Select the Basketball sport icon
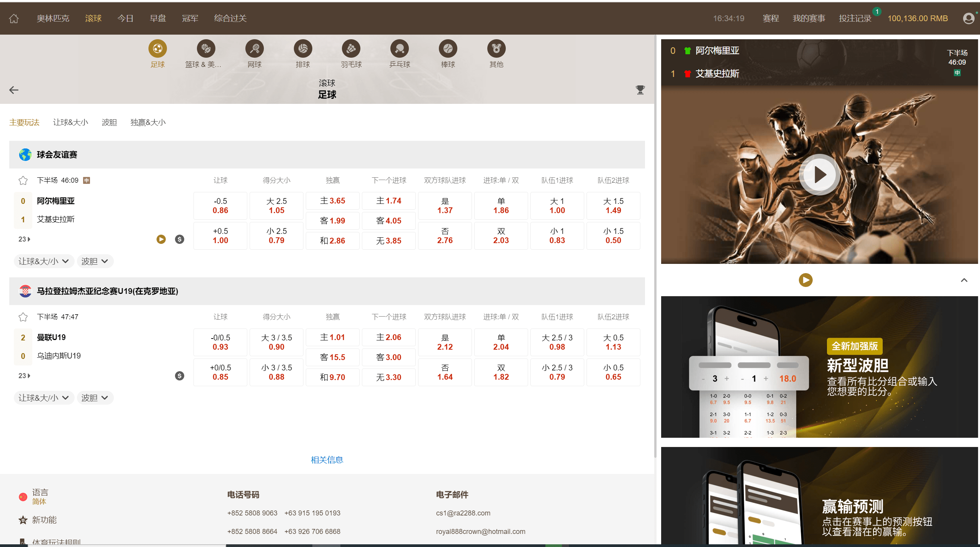 click(206, 49)
